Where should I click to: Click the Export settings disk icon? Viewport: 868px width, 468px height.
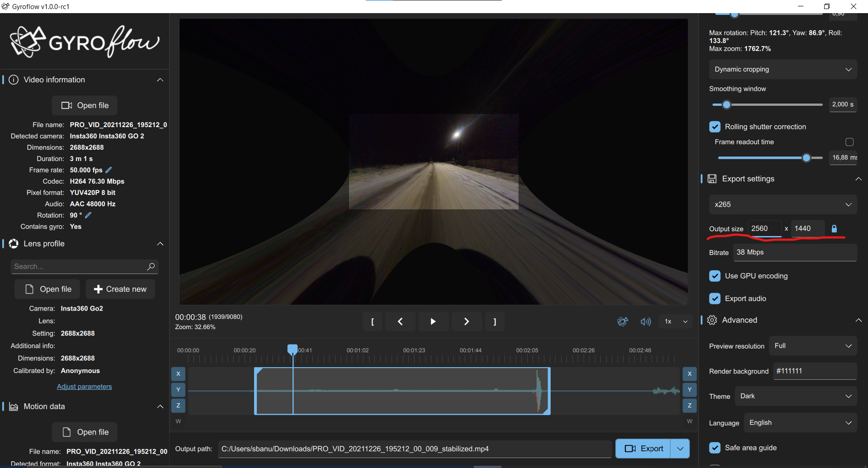(712, 179)
